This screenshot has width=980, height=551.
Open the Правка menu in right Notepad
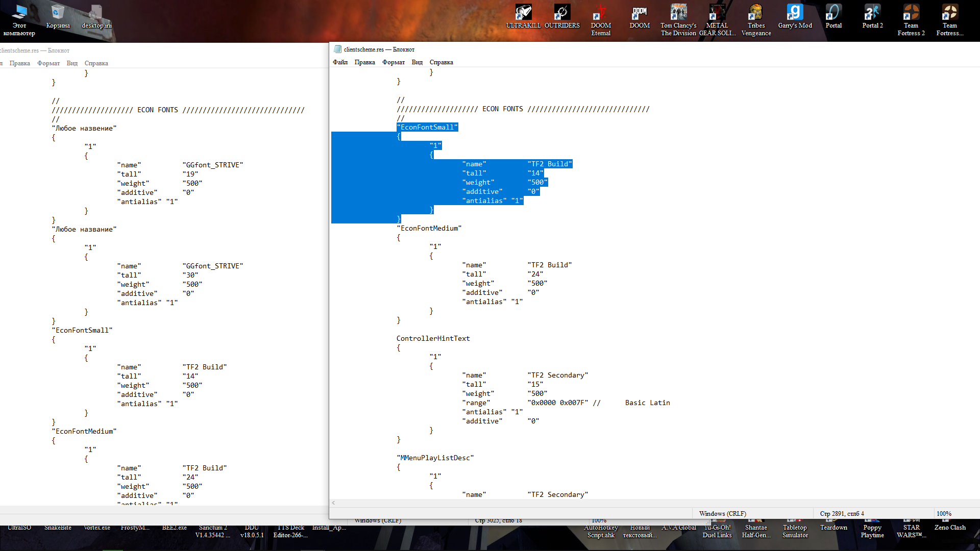[364, 62]
